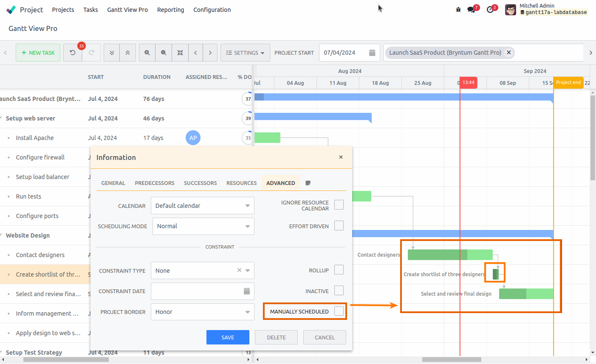Open the Calendar dropdown showing Default calendar
The width and height of the screenshot is (596, 364).
pos(203,205)
